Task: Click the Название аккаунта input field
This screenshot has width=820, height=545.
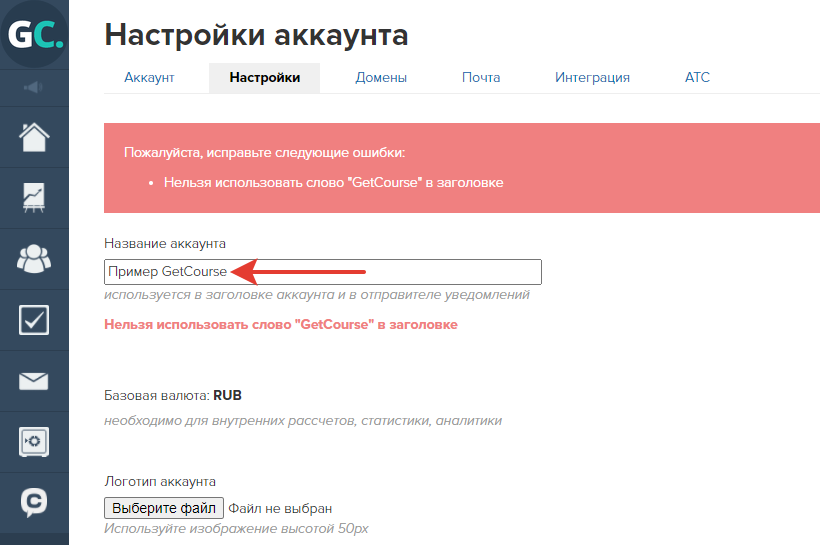Action: click(323, 272)
